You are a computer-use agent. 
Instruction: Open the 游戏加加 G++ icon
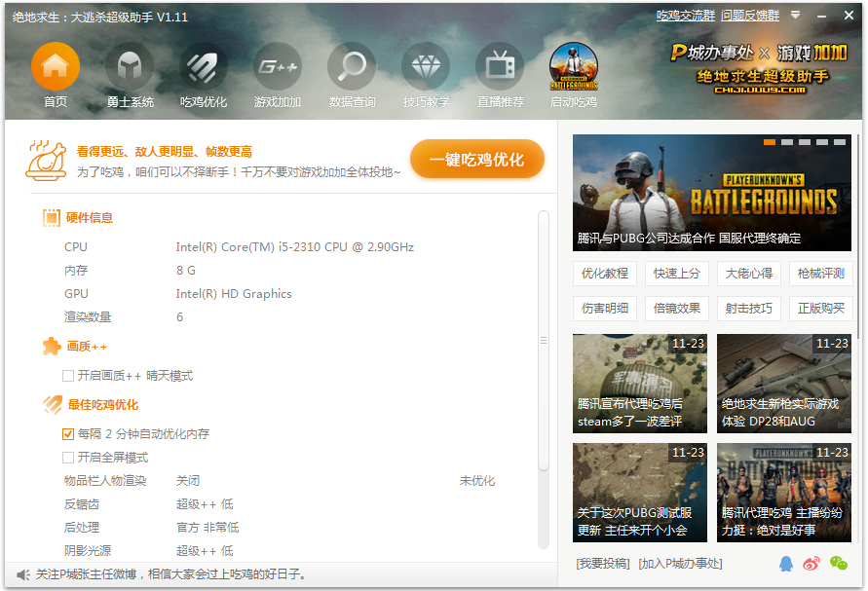tap(278, 66)
